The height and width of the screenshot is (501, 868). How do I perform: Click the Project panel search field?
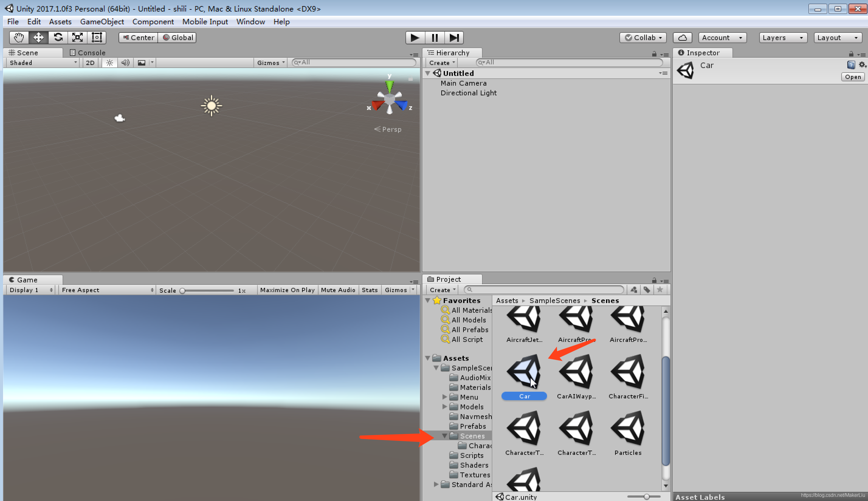(544, 290)
